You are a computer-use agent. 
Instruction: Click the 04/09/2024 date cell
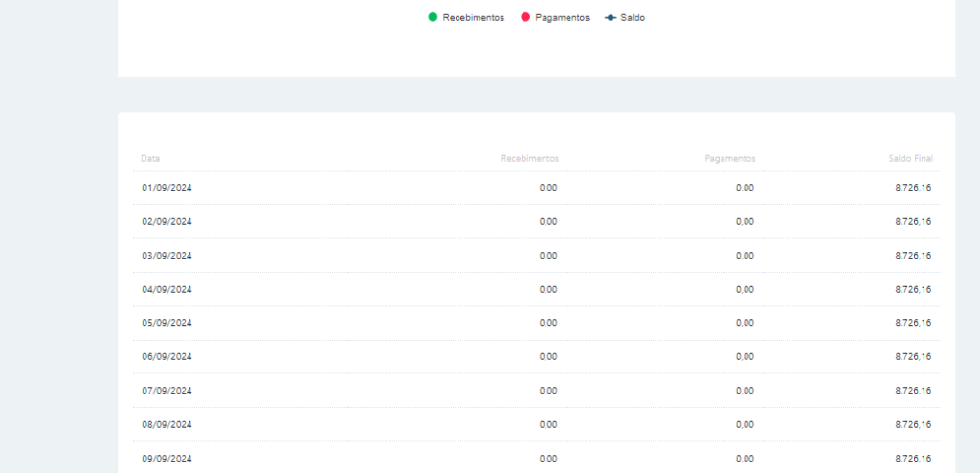167,289
